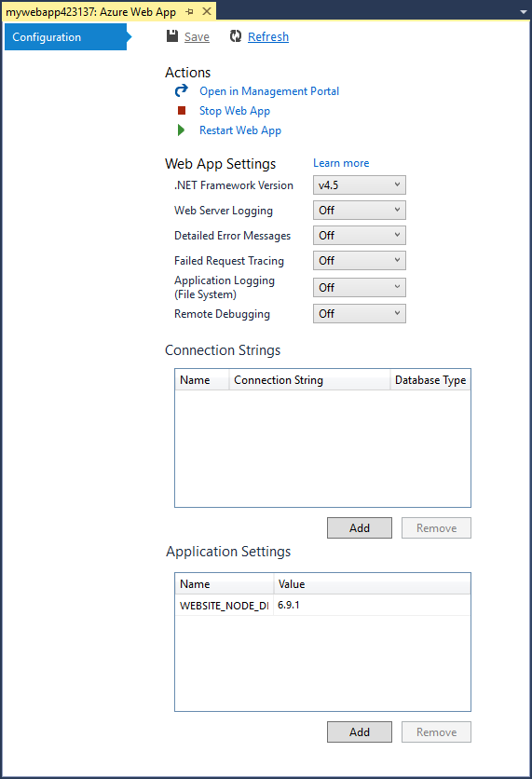Click the Save link
This screenshot has height=779, width=532.
(197, 36)
